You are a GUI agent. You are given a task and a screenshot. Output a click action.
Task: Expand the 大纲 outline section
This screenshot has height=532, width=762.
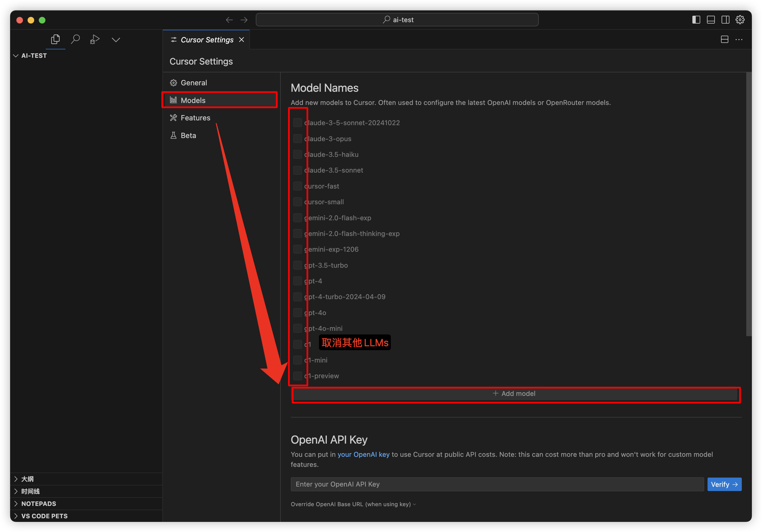tap(86, 479)
